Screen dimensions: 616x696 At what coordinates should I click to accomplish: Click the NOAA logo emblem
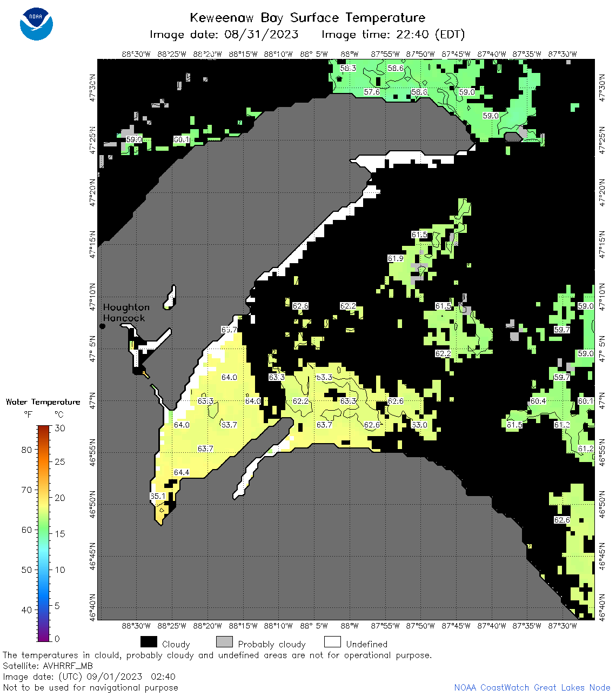36,24
